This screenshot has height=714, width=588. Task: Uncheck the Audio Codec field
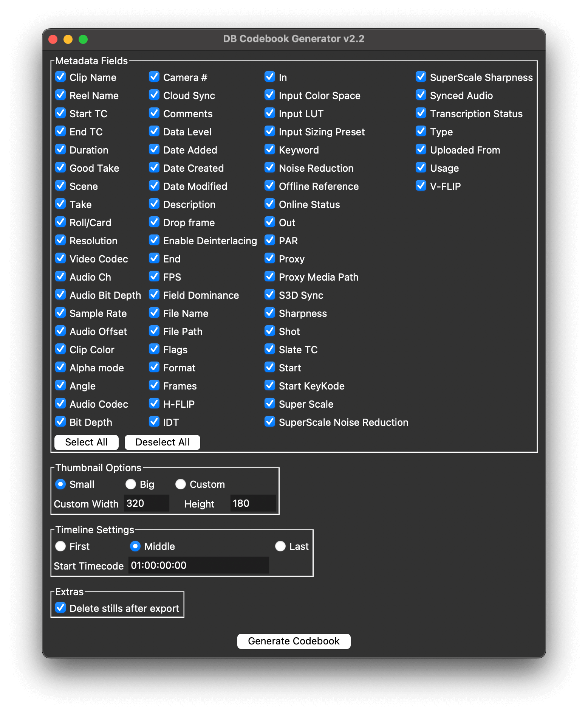(x=60, y=404)
